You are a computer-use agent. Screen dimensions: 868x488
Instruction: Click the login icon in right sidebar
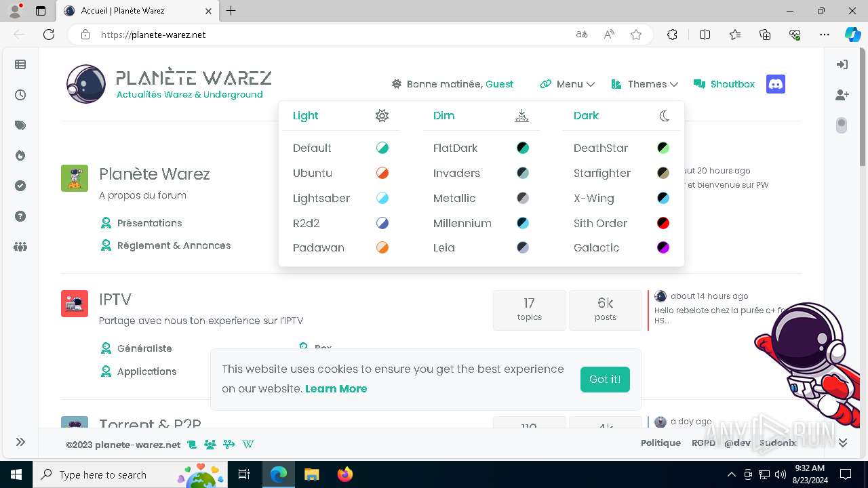tap(842, 64)
